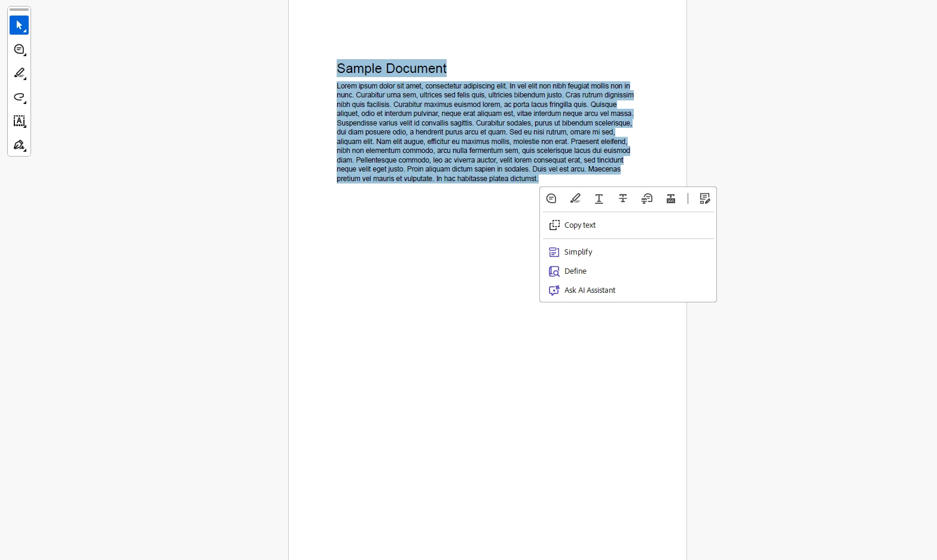Open Ask AI Assistant from the menu
This screenshot has width=937, height=560.
click(589, 290)
